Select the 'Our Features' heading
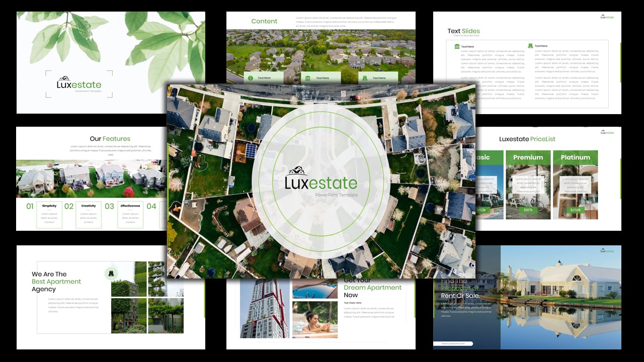Screen dimensions: 644x362 (110, 138)
